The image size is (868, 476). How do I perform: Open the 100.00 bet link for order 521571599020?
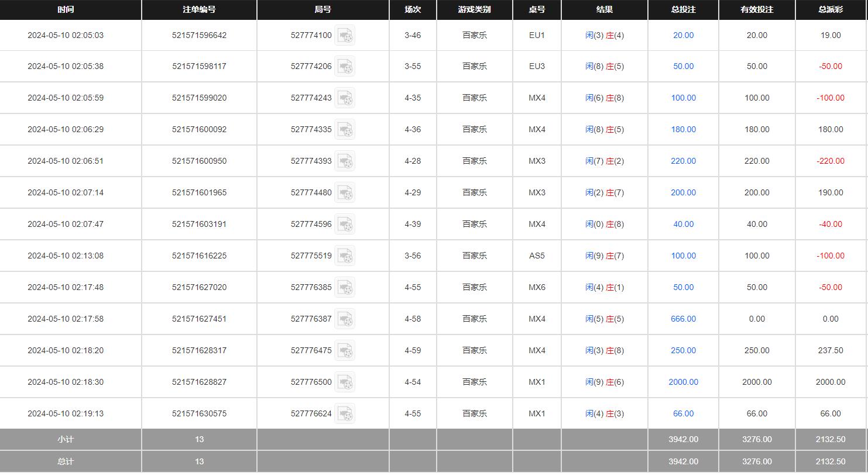(x=683, y=98)
